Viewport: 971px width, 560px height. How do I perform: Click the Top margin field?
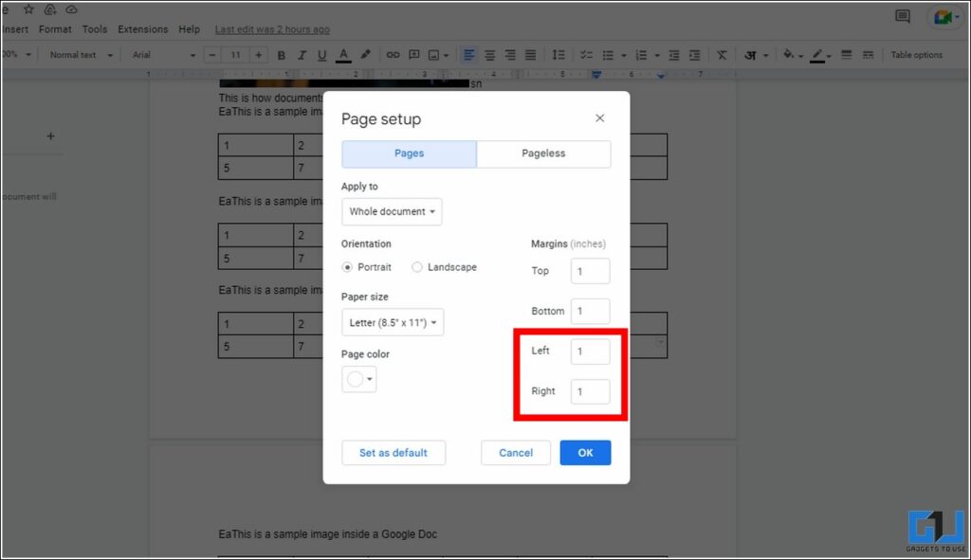point(590,271)
